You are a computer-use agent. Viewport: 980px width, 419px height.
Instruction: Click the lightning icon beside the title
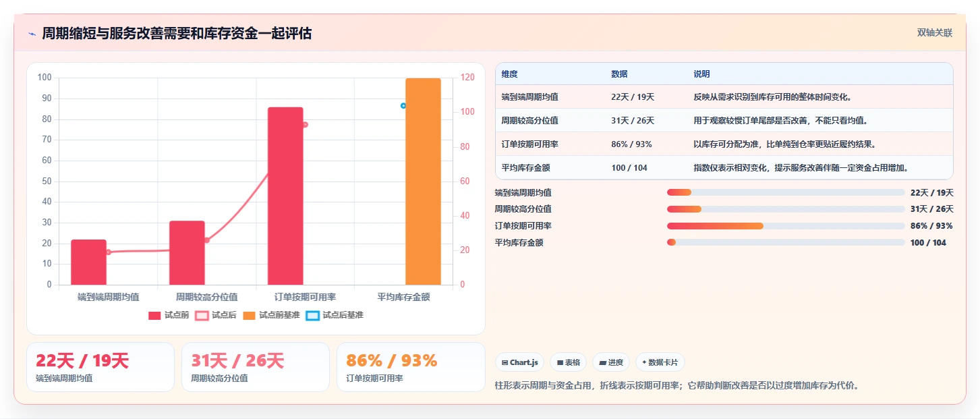(32, 34)
